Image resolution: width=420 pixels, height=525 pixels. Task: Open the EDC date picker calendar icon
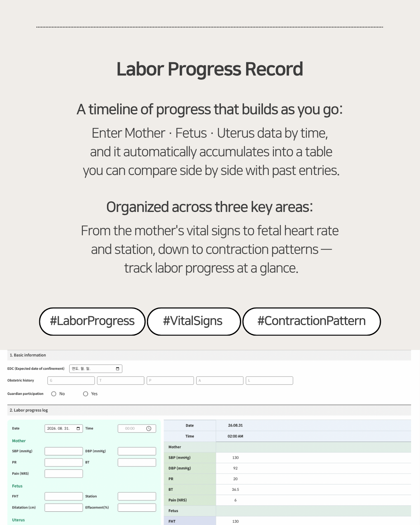pyautogui.click(x=117, y=369)
